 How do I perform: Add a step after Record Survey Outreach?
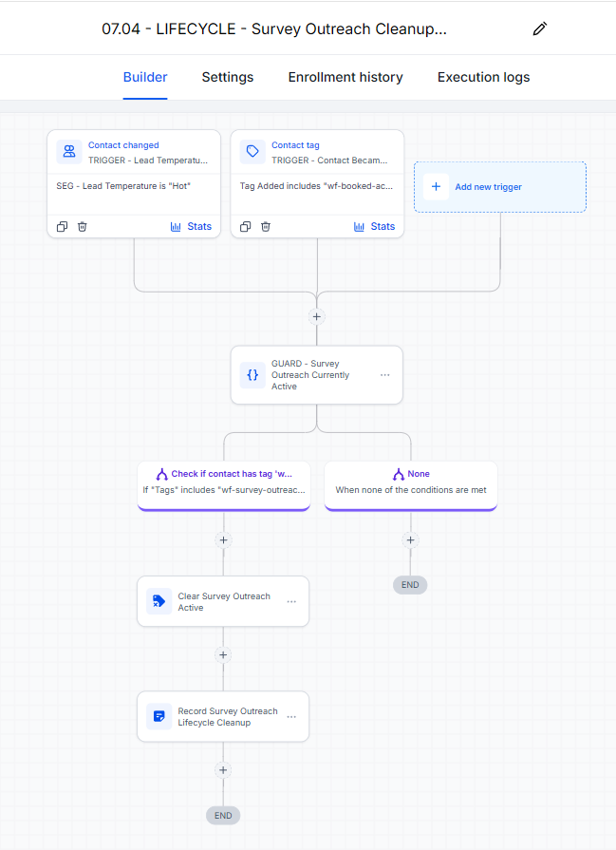click(223, 770)
